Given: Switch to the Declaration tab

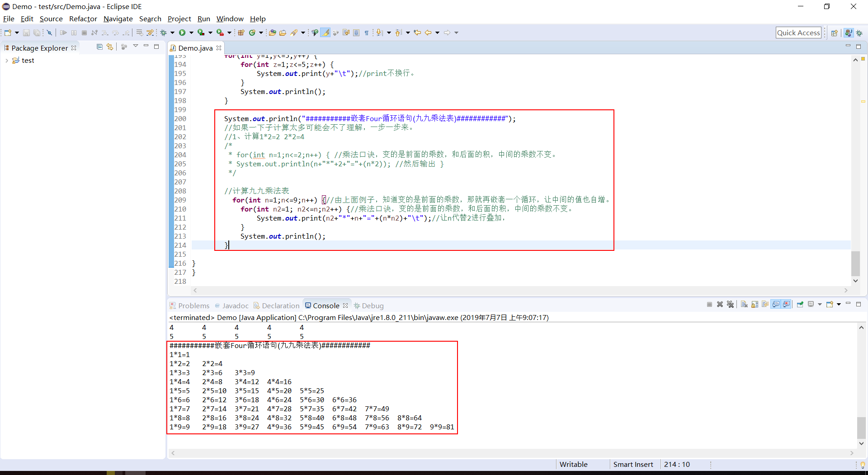Looking at the screenshot, I should [276, 306].
